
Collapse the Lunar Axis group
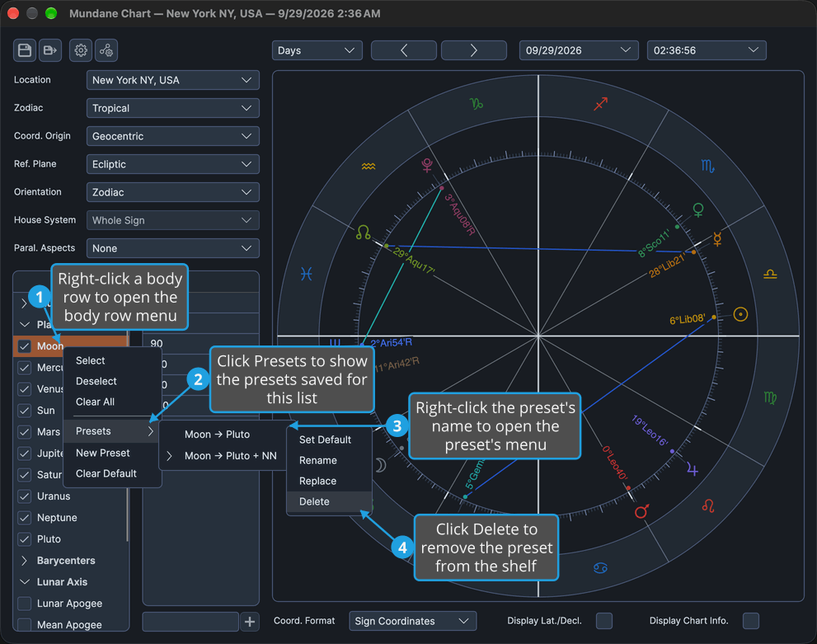pyautogui.click(x=24, y=582)
